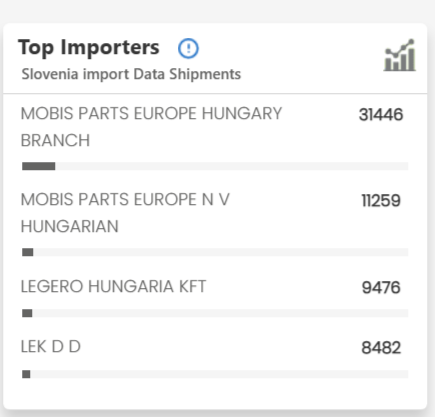The height and width of the screenshot is (417, 435).
Task: Select the 31446 shipment count
Action: coord(381,115)
